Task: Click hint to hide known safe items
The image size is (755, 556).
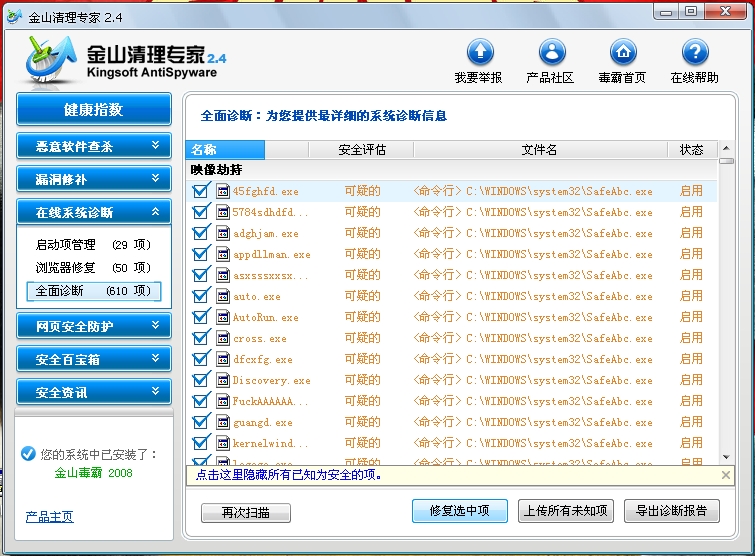Action: [289, 475]
